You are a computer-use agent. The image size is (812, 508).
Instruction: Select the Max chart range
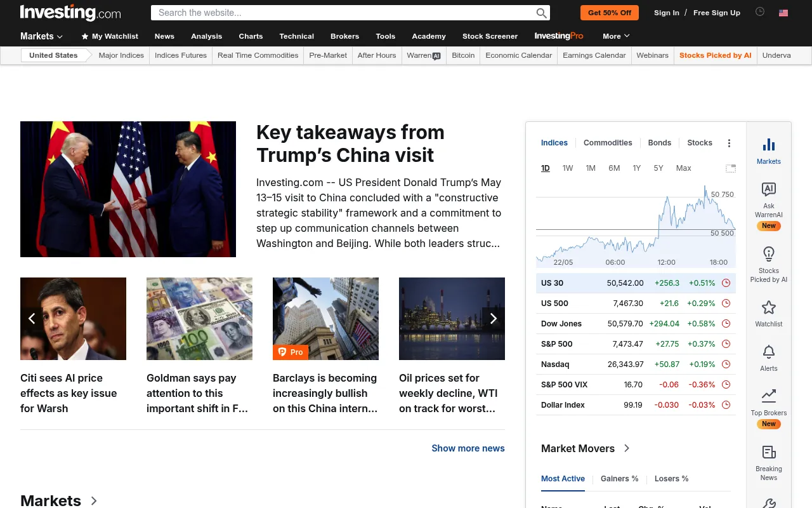tap(684, 168)
